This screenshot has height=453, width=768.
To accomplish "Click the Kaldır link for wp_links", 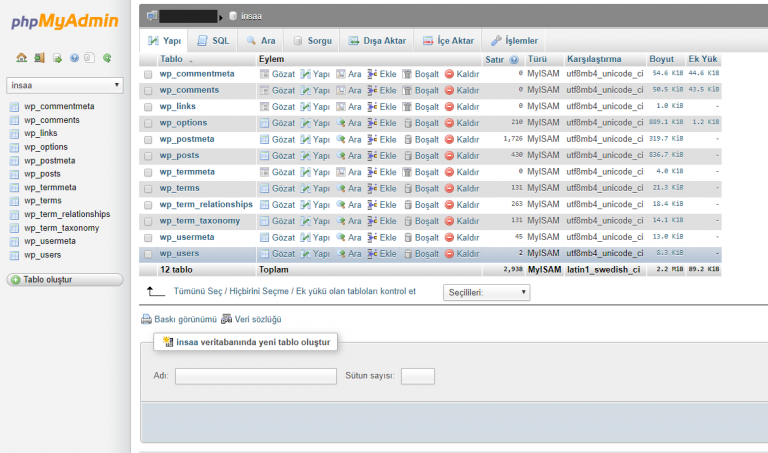I will (x=468, y=107).
